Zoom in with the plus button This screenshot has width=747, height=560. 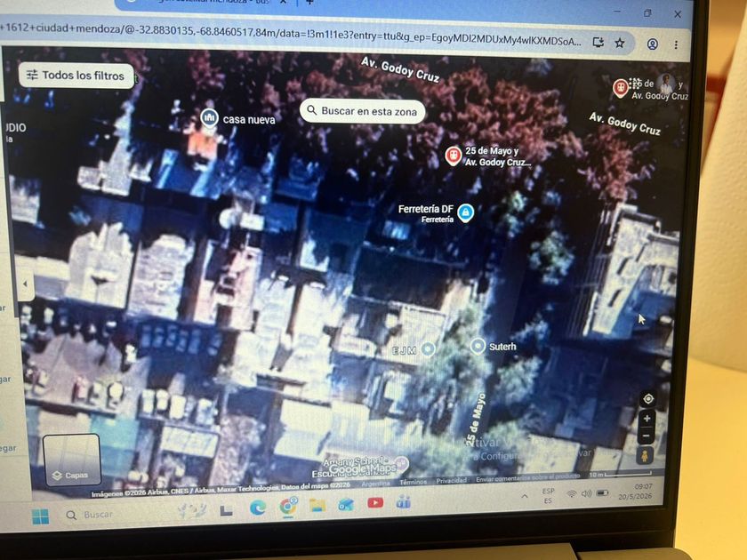click(x=647, y=419)
